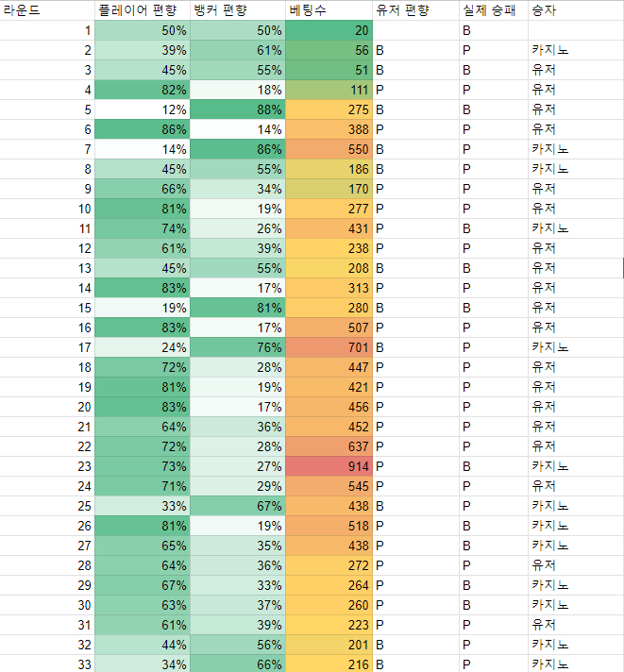Select the 카지노 winner cell in round 2
Image resolution: width=624 pixels, height=672 pixels.
576,50
